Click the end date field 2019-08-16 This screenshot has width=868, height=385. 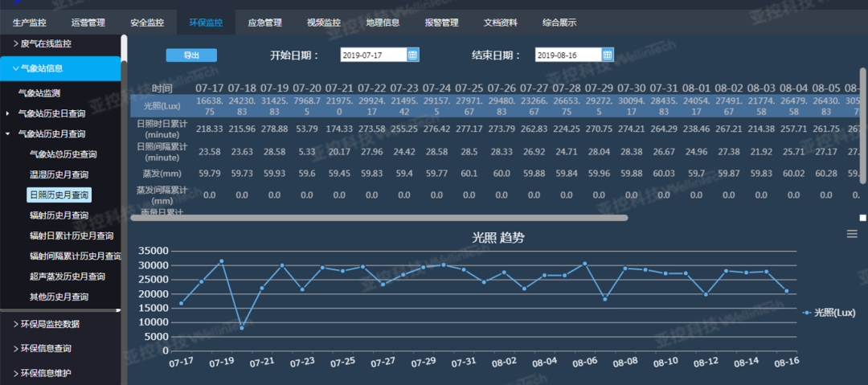point(568,55)
